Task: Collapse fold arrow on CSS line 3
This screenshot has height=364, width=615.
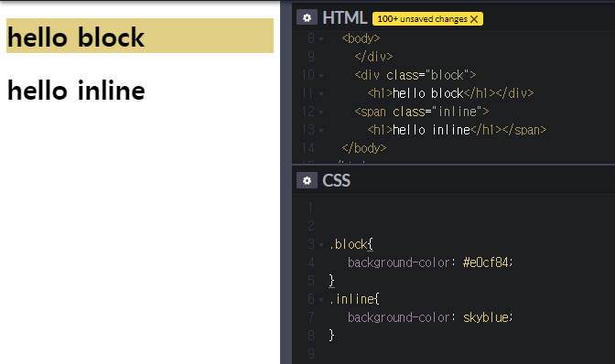Action: [x=321, y=245]
